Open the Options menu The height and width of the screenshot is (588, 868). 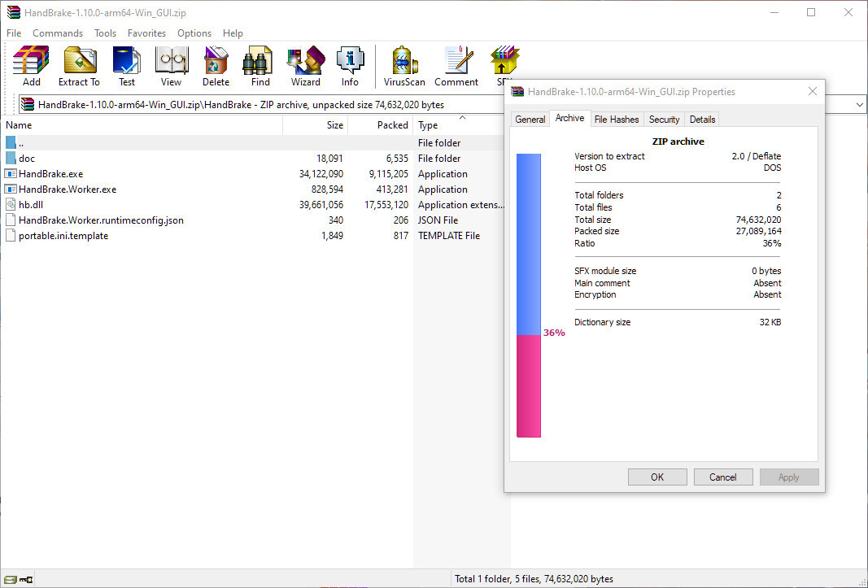194,33
